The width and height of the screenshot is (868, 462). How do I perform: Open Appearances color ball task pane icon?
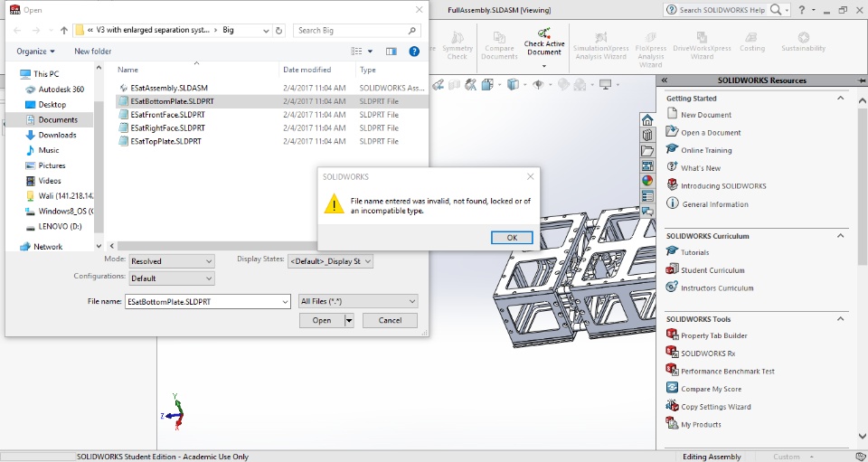point(646,181)
